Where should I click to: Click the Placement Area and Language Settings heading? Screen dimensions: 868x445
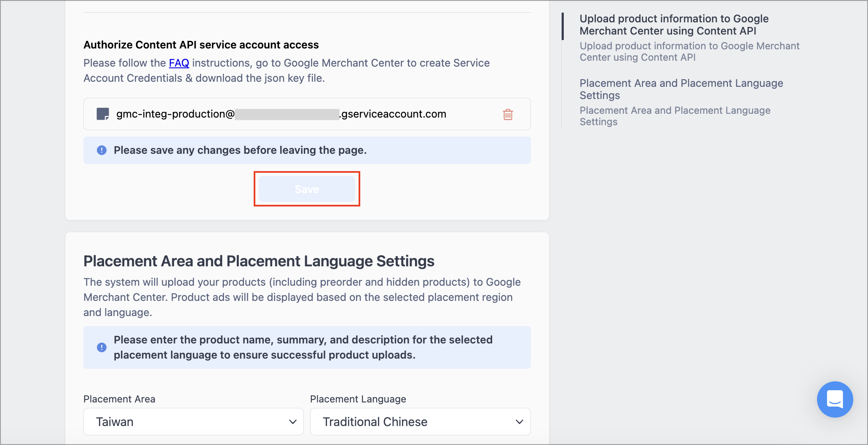(x=259, y=261)
